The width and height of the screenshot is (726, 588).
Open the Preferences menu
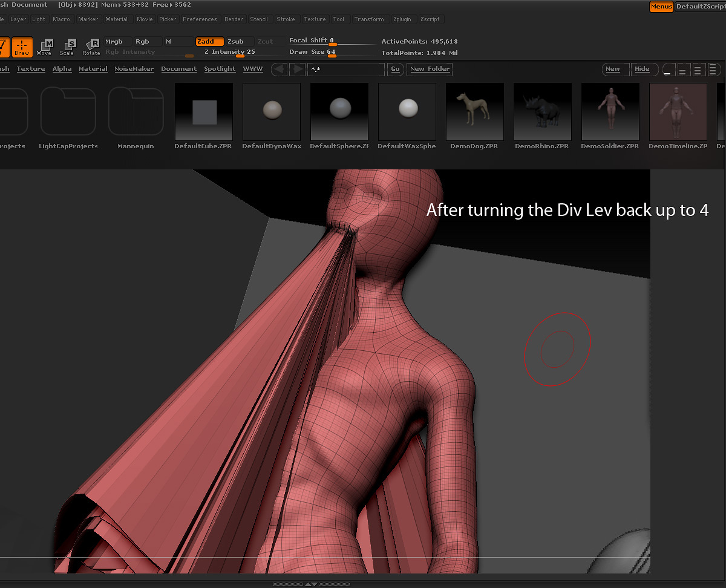(200, 19)
